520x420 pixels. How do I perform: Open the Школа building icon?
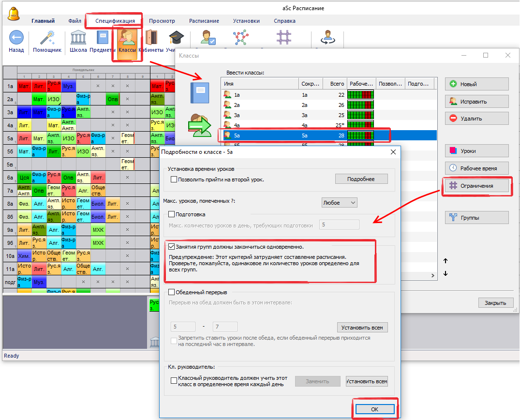[x=78, y=38]
